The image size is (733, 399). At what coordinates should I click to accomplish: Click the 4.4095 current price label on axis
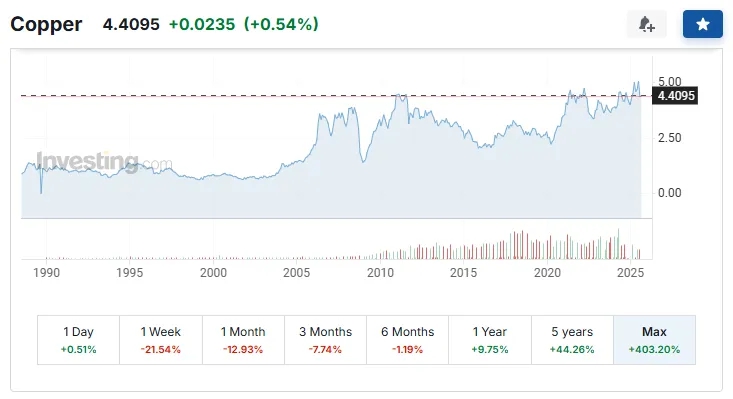coord(675,96)
